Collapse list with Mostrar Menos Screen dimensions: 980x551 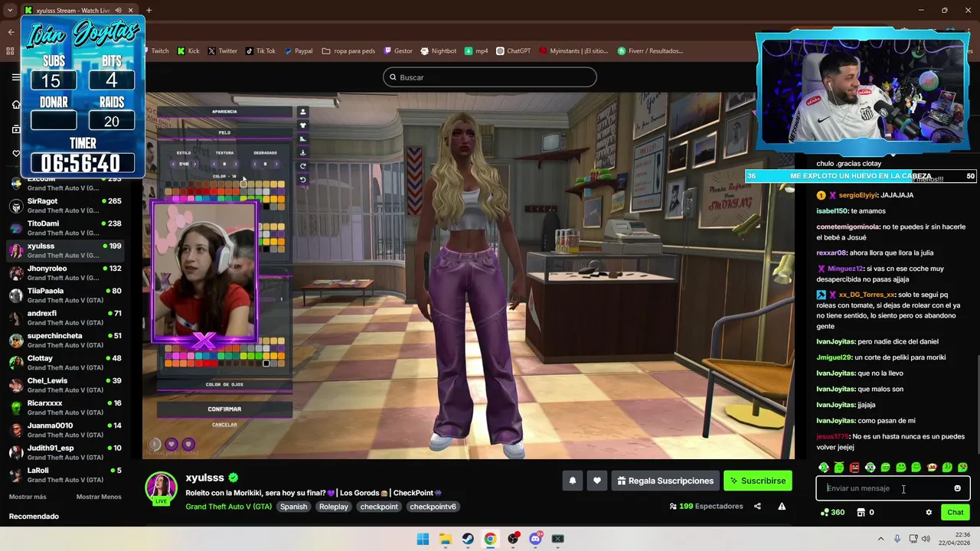point(99,497)
